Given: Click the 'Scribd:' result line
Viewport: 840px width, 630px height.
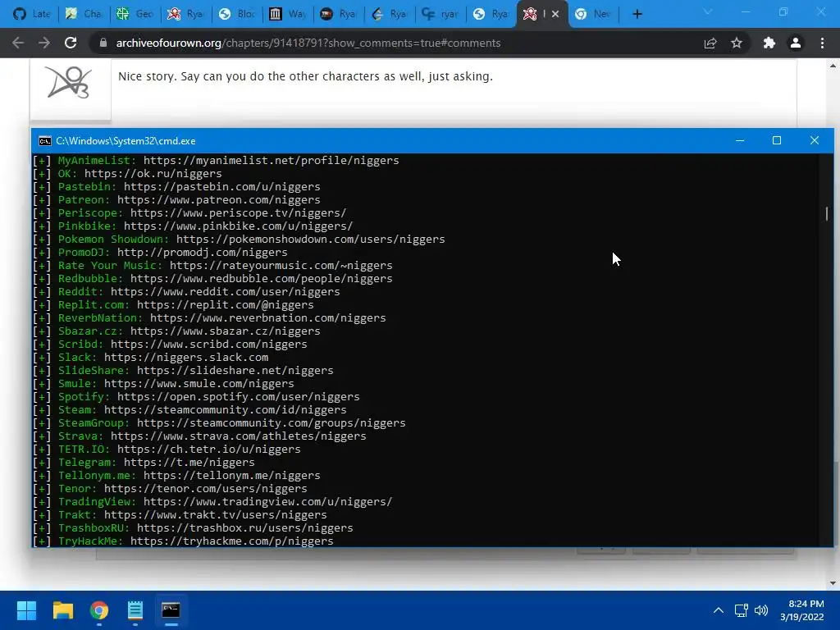Looking at the screenshot, I should [171, 344].
